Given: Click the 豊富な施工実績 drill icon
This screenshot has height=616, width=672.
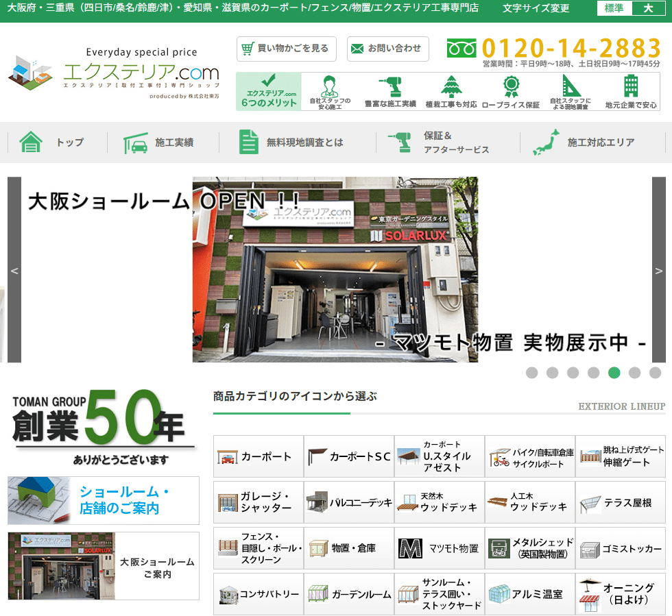Looking at the screenshot, I should [390, 92].
